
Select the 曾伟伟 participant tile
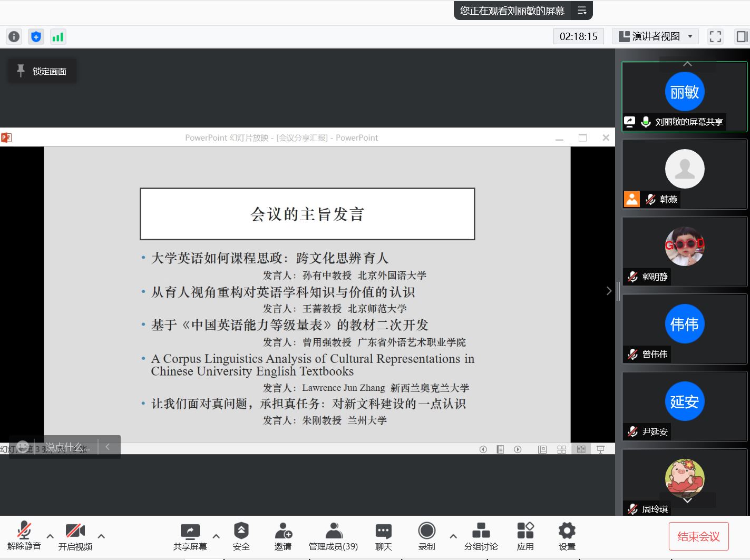[x=685, y=329]
